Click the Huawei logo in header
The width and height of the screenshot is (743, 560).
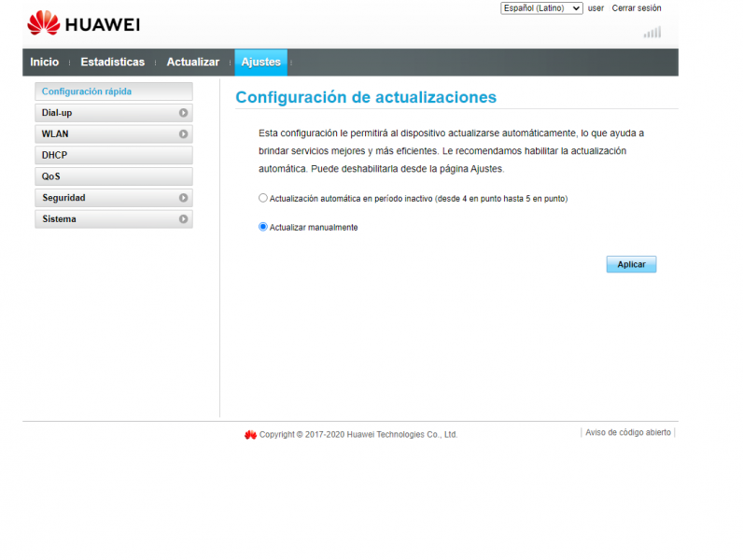pyautogui.click(x=83, y=23)
